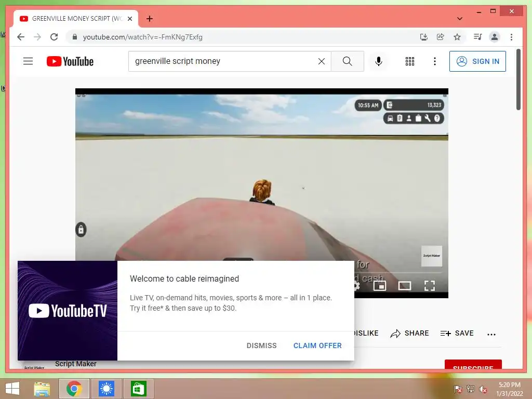Screen dimensions: 532x399
Task: Enter full screen video mode
Action: 430,286
